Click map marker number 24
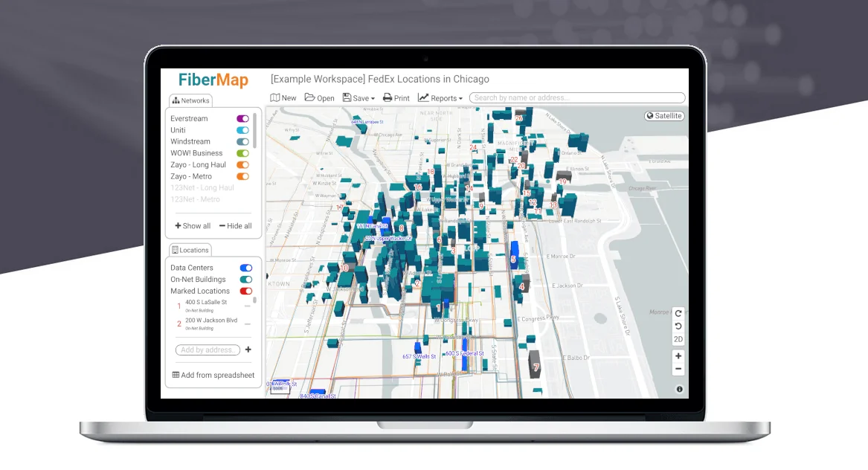Screen dimensions: 868x470 (x=473, y=147)
